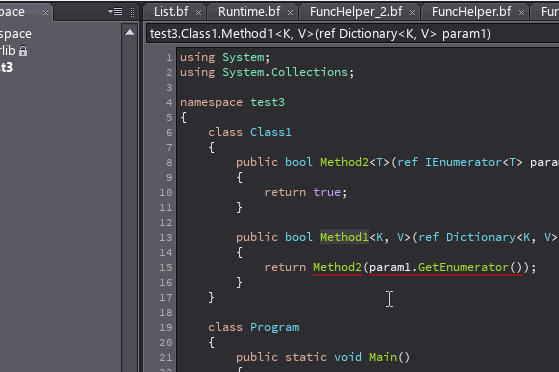Click line number 15 in the gutter
The image size is (559, 372).
click(165, 267)
